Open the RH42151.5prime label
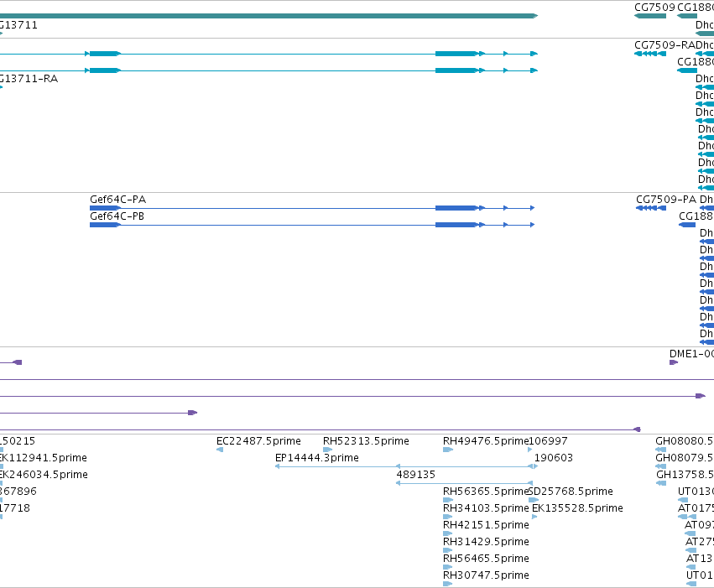 486,525
